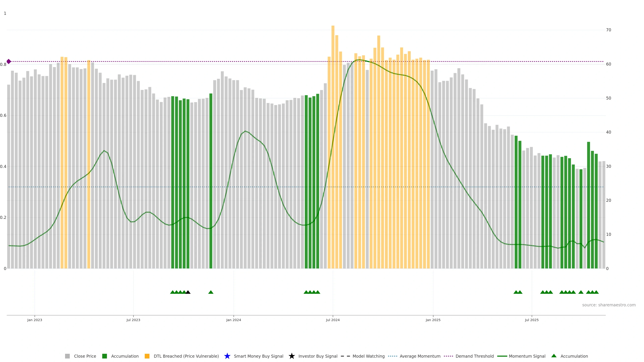Click the green Accumulation square swatch
Image resolution: width=644 pixels, height=362 pixels.
(x=104, y=356)
